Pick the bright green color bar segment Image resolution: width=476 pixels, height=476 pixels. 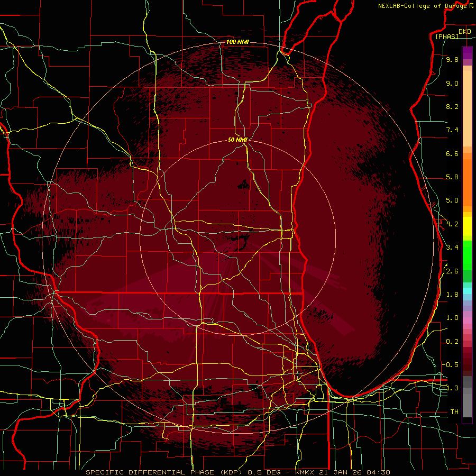coord(467,255)
